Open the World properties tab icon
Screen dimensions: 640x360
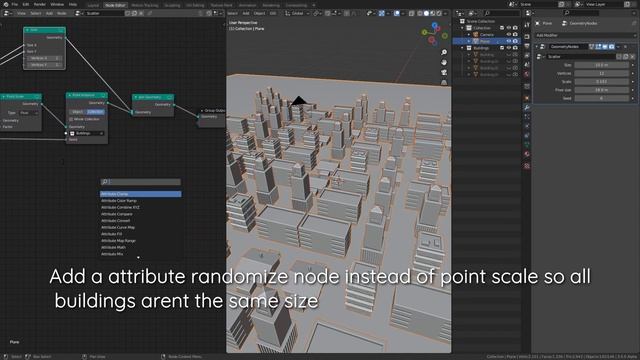click(x=527, y=74)
